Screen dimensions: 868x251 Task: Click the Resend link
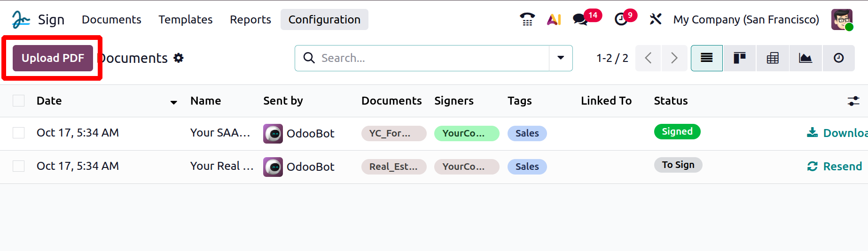(x=836, y=167)
